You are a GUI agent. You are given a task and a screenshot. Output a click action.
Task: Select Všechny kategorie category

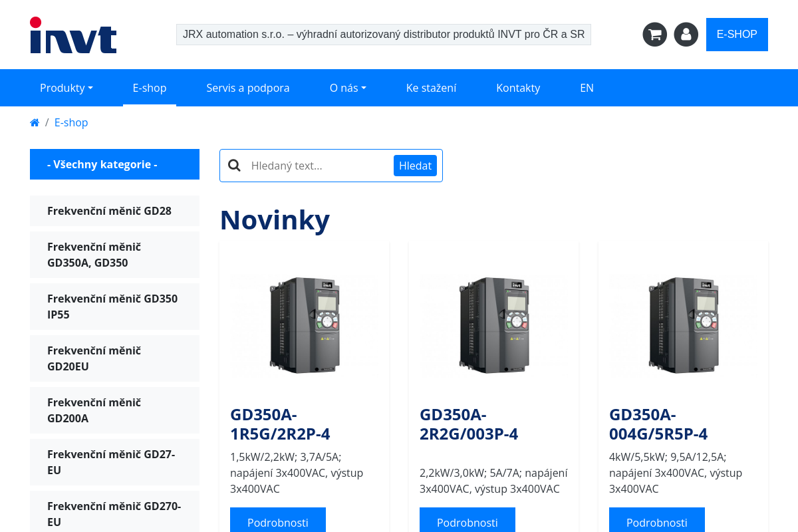(114, 164)
